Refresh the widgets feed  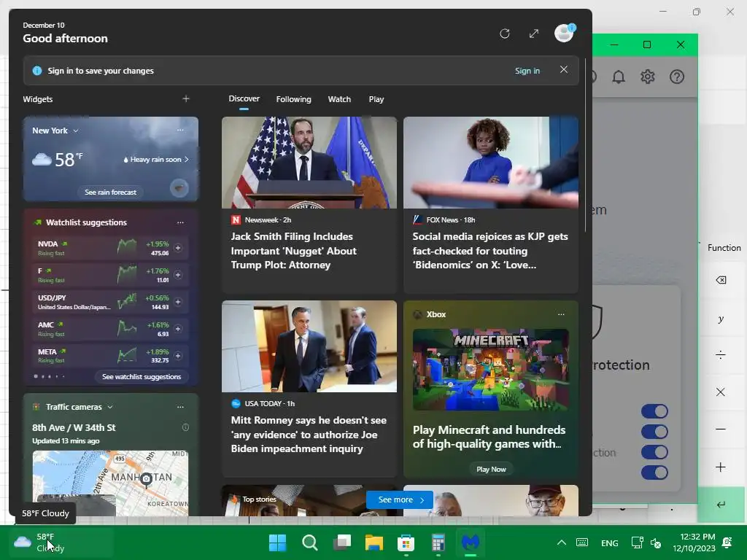(505, 34)
